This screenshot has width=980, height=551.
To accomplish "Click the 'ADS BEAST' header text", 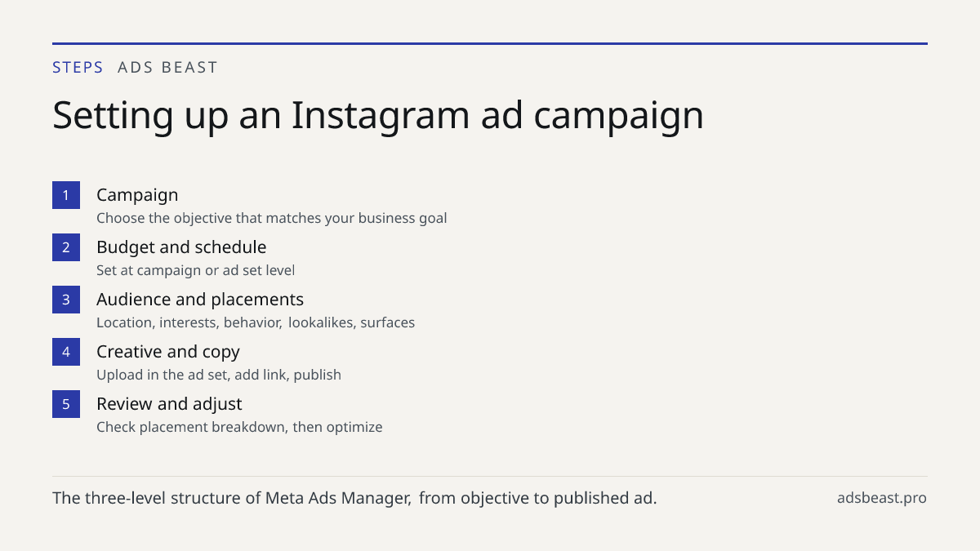I will (167, 68).
